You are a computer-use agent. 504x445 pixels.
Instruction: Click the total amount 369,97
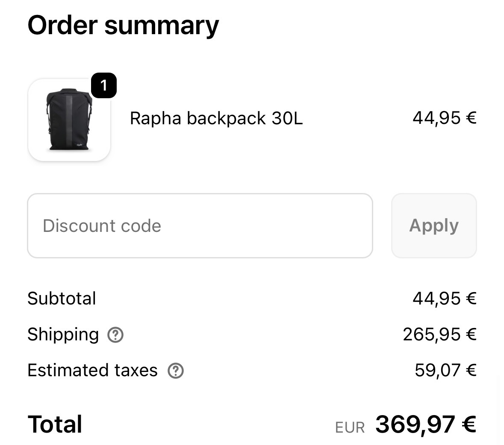pyautogui.click(x=415, y=425)
